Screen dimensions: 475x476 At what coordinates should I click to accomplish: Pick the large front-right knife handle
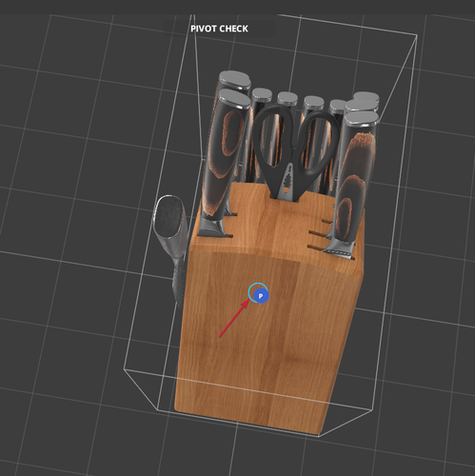355,178
